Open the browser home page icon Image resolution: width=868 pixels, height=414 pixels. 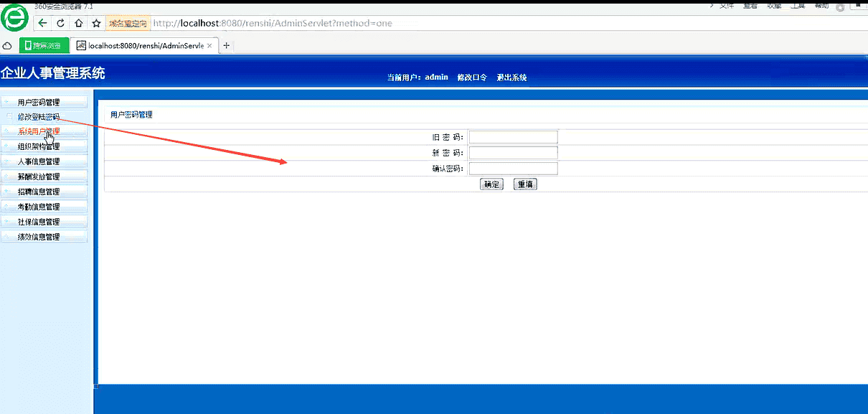[x=78, y=23]
